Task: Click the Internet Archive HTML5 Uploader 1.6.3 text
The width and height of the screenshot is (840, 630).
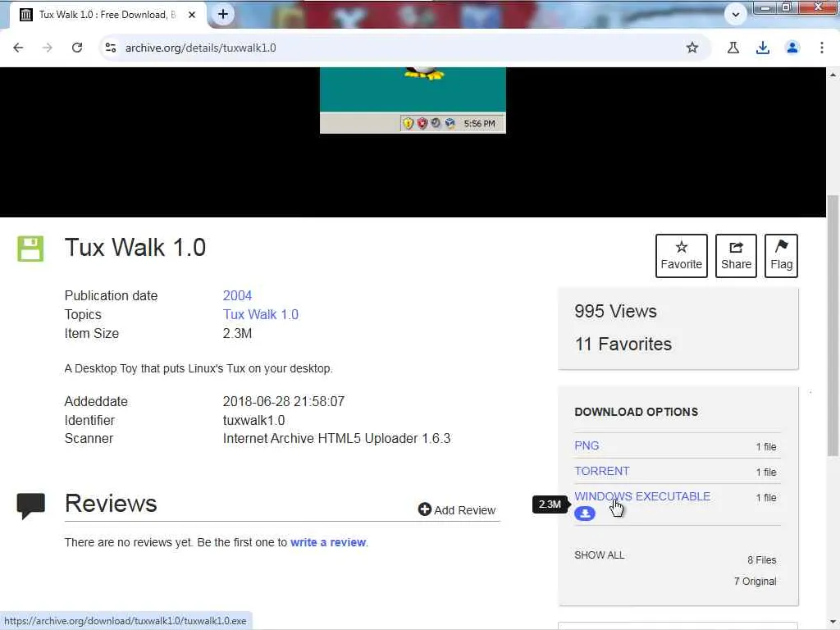Action: 336,438
